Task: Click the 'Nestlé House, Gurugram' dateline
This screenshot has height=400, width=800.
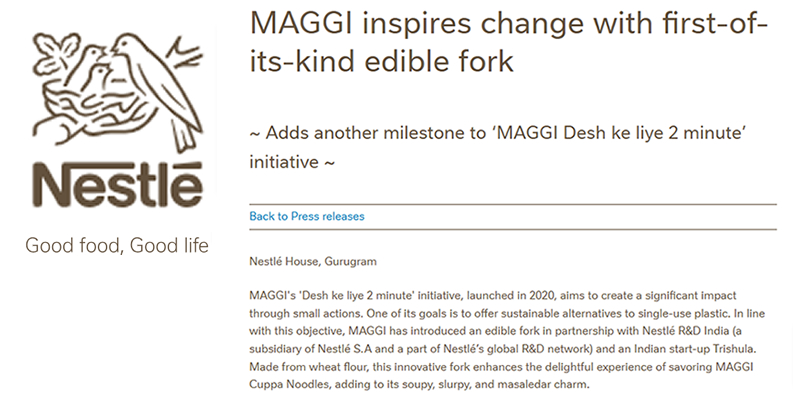Action: coord(313,261)
